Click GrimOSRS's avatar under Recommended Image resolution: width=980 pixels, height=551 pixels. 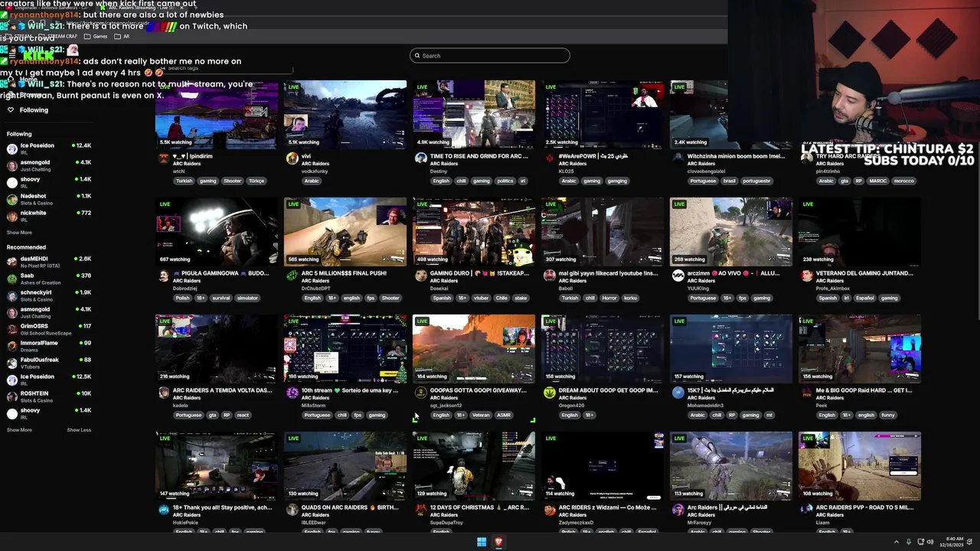click(x=12, y=330)
